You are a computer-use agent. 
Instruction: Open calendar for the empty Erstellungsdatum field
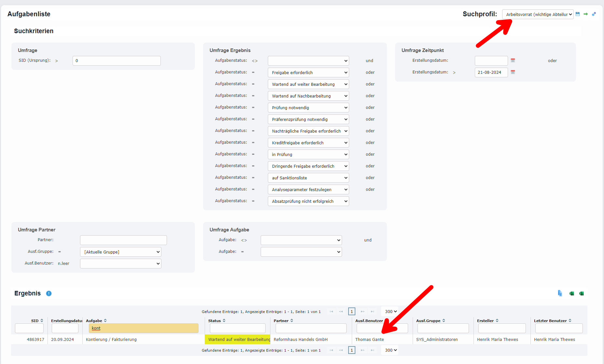(513, 60)
